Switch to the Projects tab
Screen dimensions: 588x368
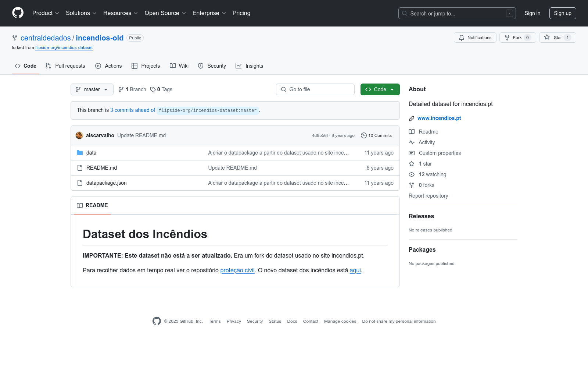(x=146, y=66)
